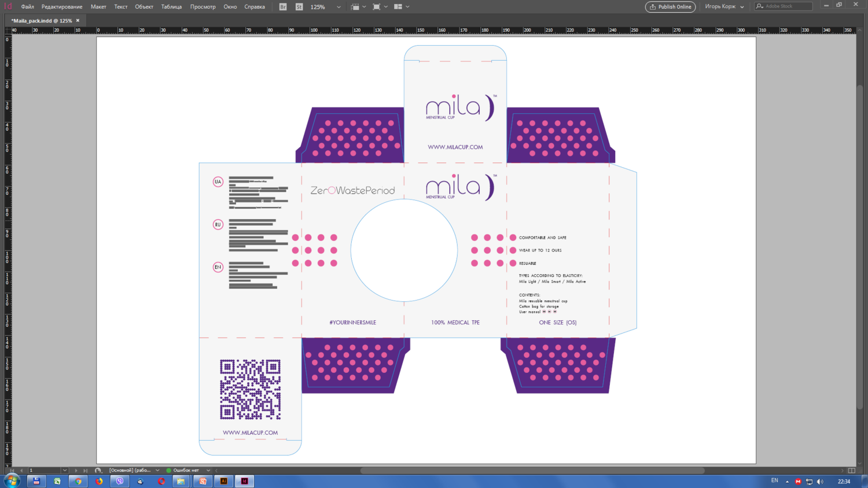Select the ONE SIZE (OS) text
The width and height of the screenshot is (868, 488).
pyautogui.click(x=558, y=323)
